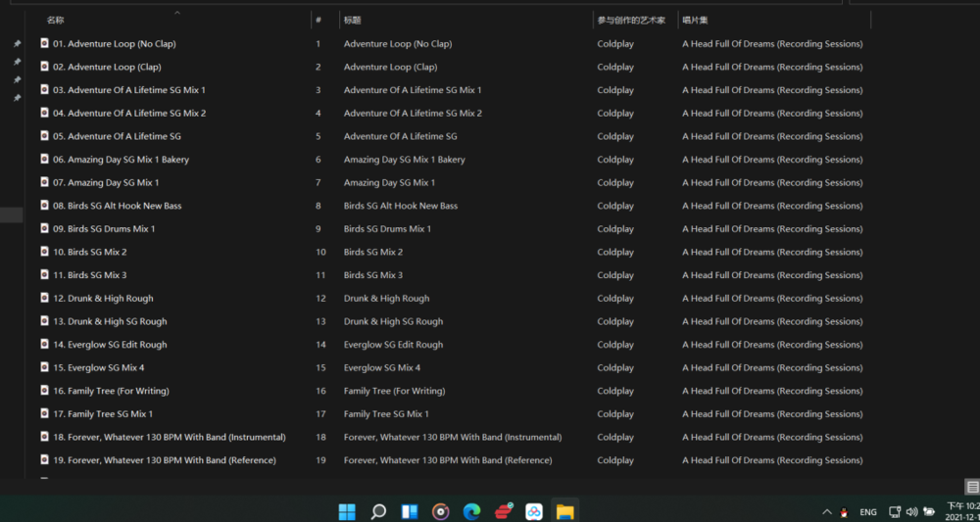Select 04. Adventure Of A Lifetime SG Mix 2

click(129, 113)
